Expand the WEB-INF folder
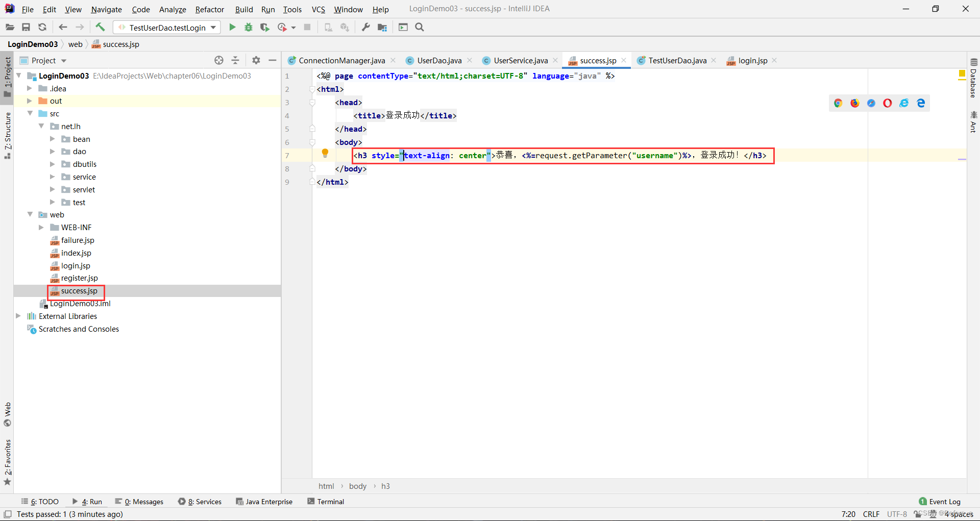 tap(41, 227)
